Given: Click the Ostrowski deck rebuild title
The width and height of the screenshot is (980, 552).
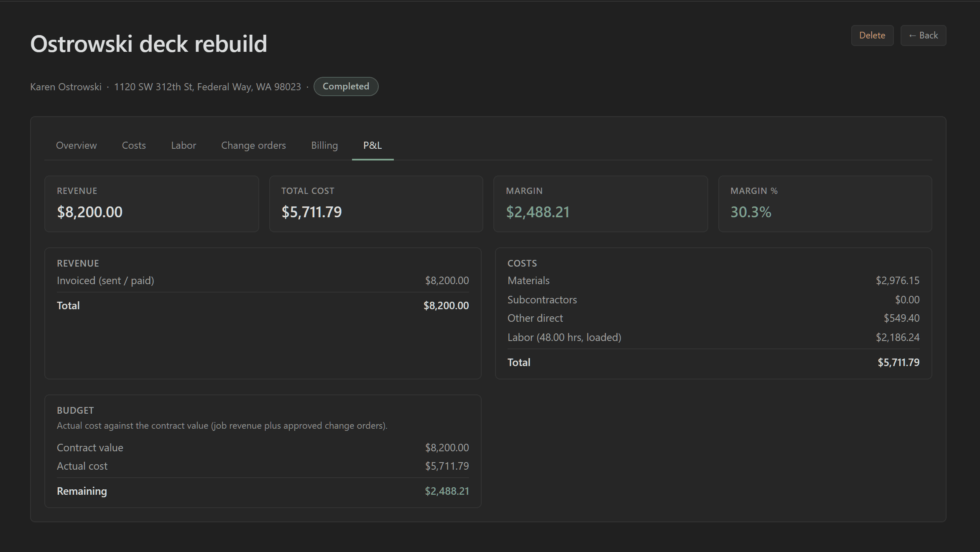Looking at the screenshot, I should pos(148,43).
